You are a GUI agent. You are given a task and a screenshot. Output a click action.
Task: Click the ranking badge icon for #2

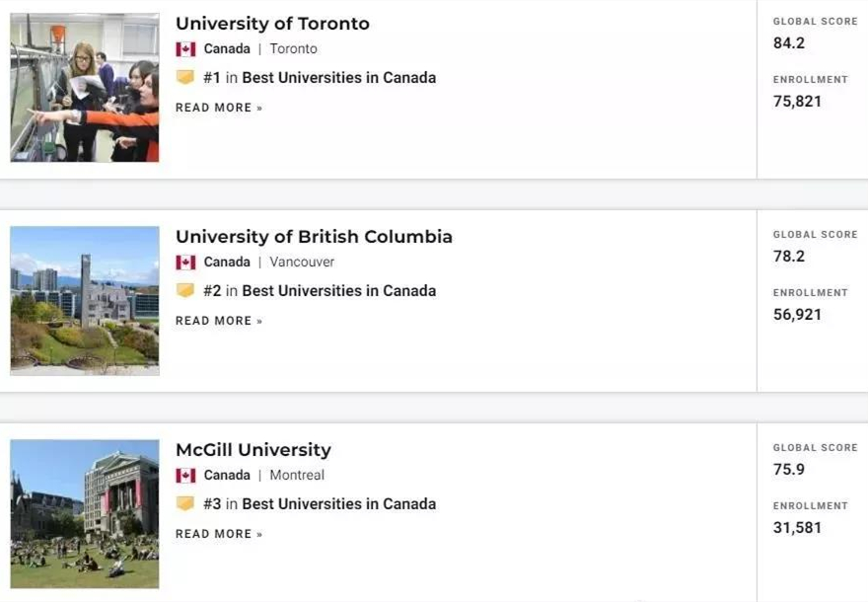(185, 290)
